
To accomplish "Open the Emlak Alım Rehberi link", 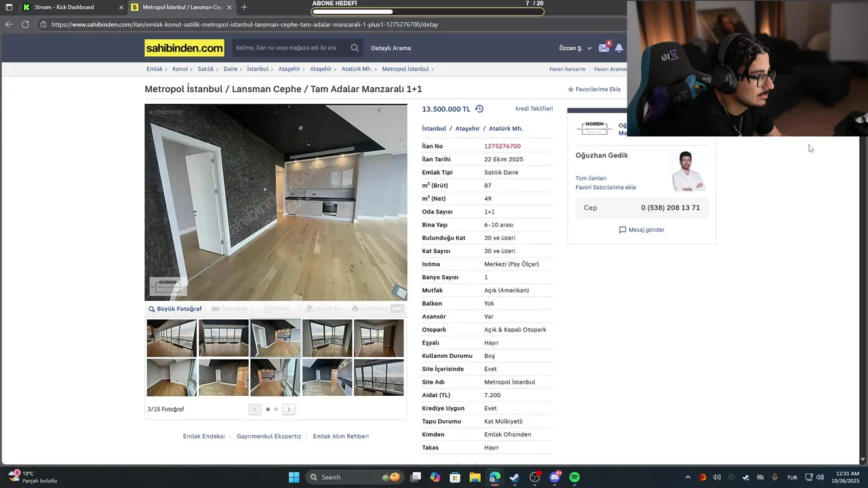I will pos(340,436).
